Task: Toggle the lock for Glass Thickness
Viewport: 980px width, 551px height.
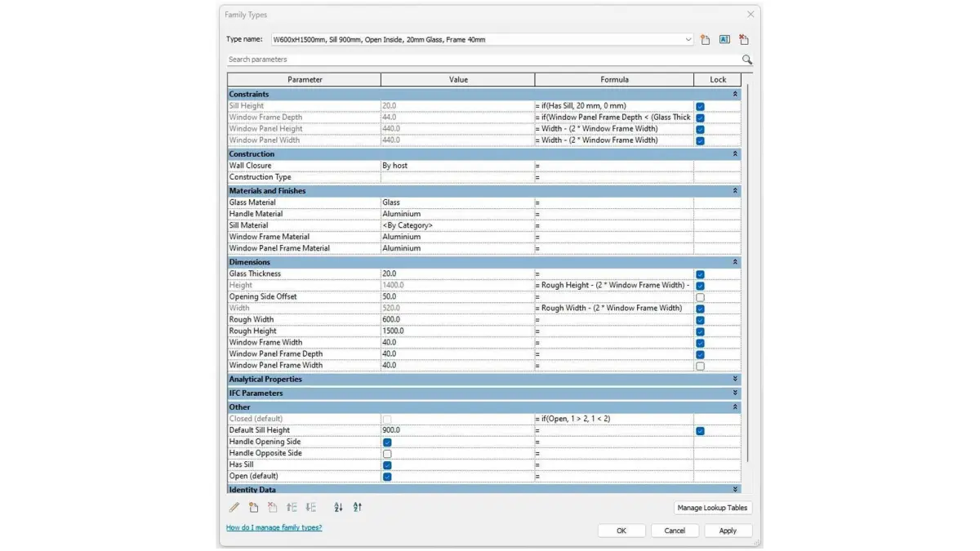Action: click(x=700, y=274)
